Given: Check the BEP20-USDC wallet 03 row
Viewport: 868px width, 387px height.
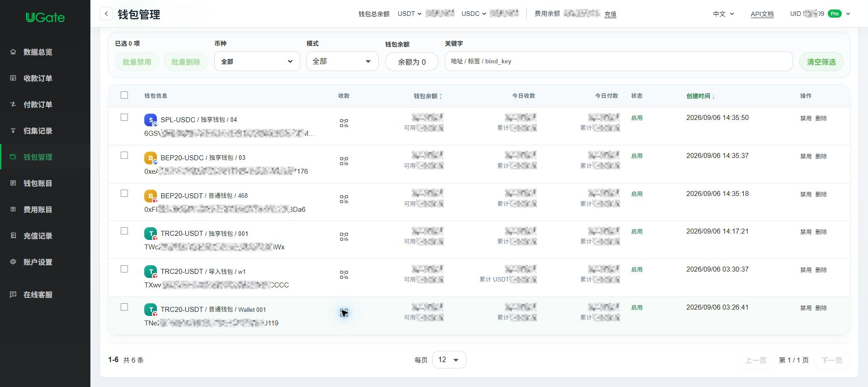Looking at the screenshot, I should pos(124,155).
